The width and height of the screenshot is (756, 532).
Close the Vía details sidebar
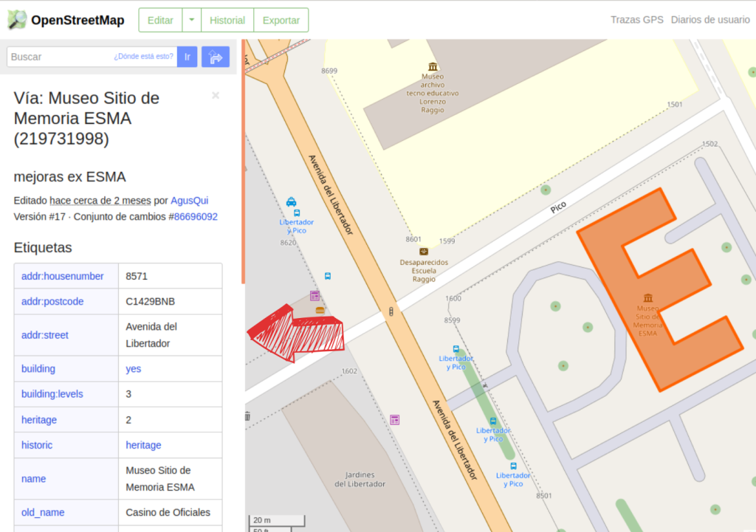(216, 95)
